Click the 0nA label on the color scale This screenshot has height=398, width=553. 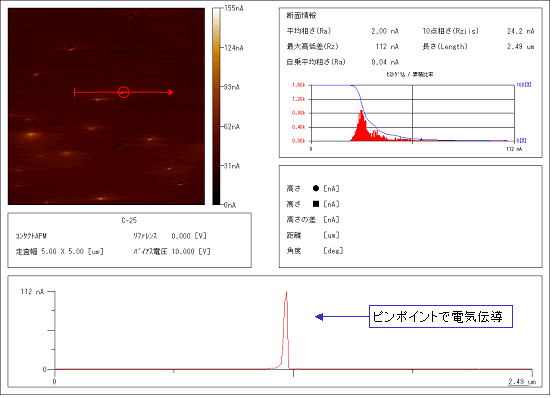point(230,205)
